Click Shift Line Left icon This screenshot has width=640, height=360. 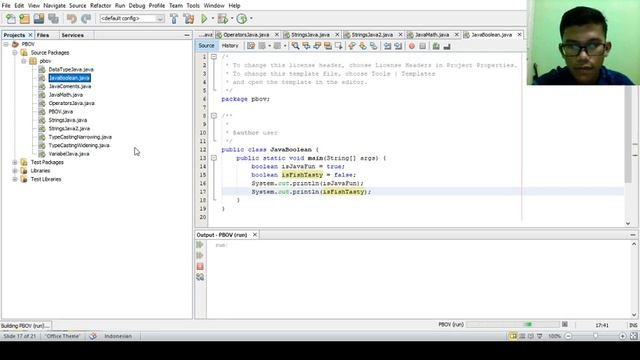pos(387,46)
